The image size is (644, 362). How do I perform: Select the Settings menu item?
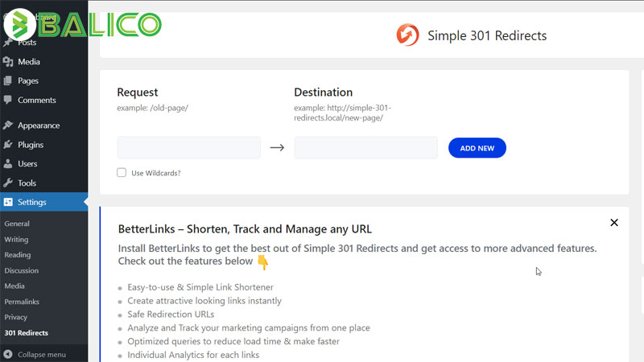[44, 202]
